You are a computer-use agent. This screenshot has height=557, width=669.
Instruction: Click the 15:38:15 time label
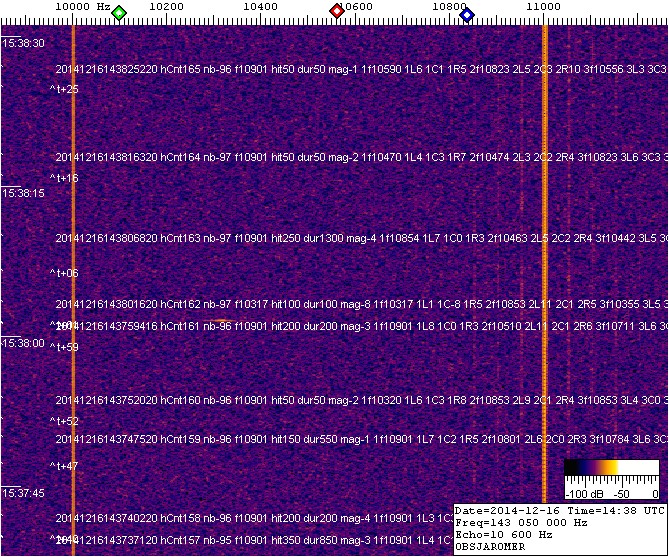coord(24,194)
